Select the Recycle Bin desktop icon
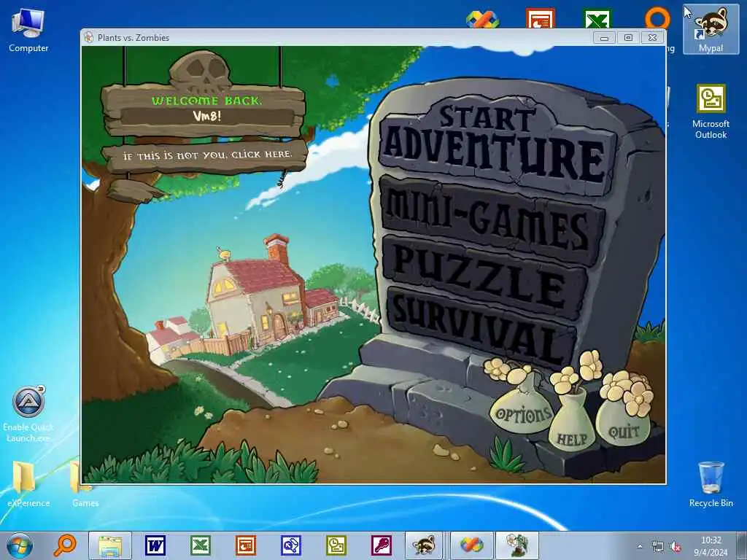 click(x=711, y=484)
